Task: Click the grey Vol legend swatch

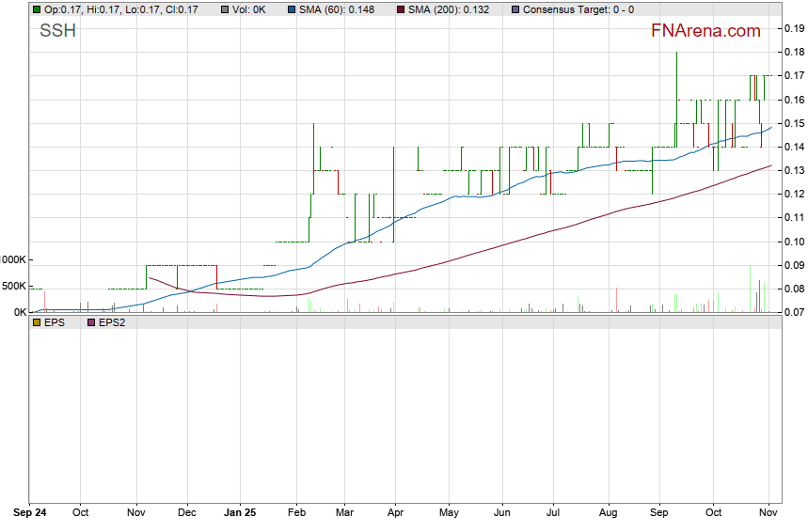Action: [226, 9]
